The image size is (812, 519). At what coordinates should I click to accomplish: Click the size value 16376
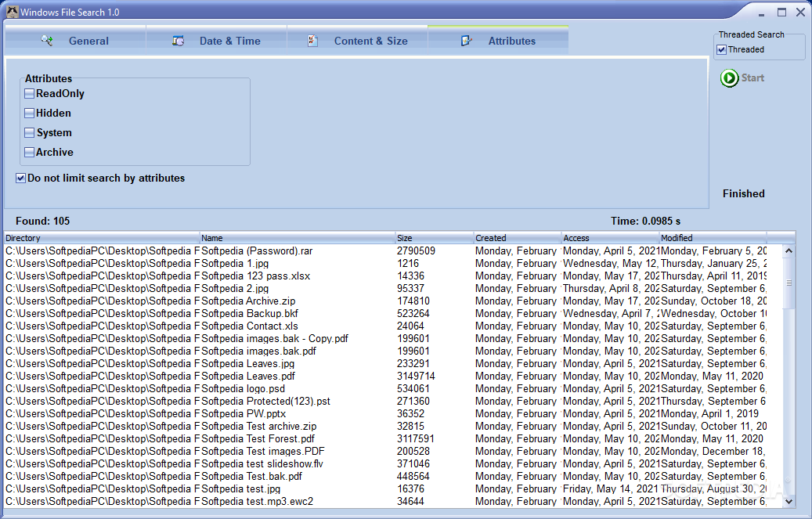[x=410, y=488]
